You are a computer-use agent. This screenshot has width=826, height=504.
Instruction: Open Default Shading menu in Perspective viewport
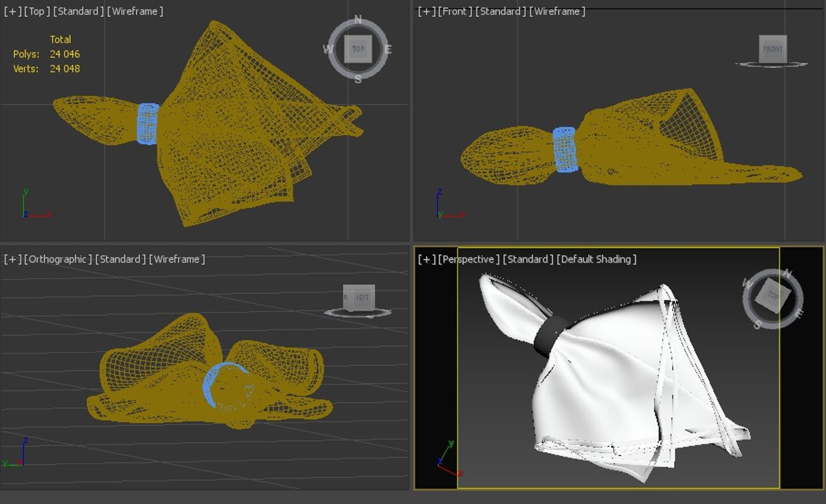[x=596, y=259]
